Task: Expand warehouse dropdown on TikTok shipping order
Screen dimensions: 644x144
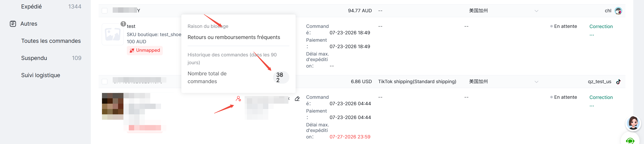Action: point(536,82)
